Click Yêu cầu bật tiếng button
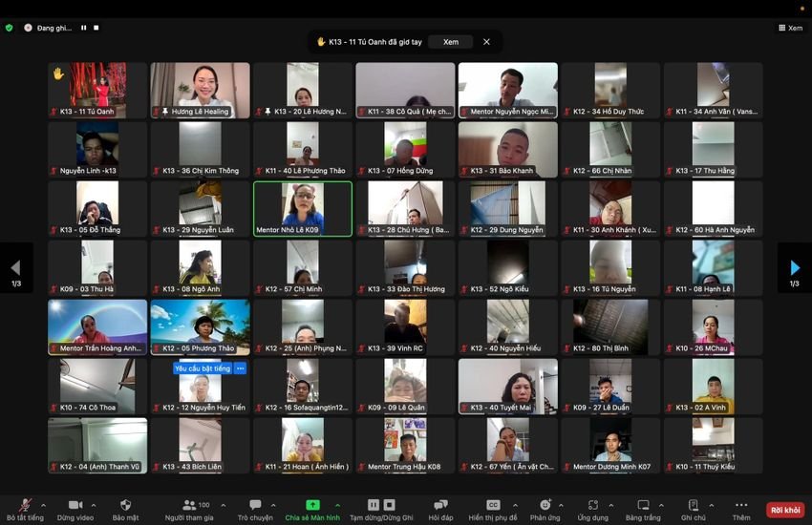Viewport: 812px width, 525px height. click(203, 368)
